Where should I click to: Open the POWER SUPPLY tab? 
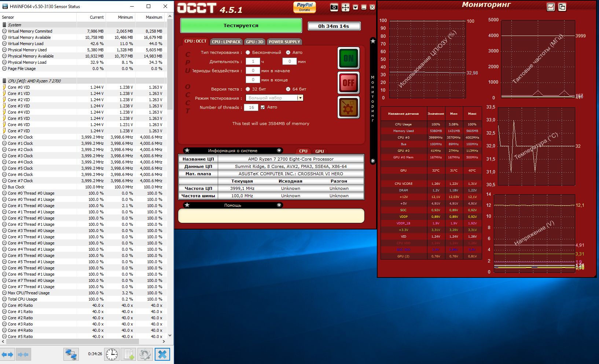click(x=284, y=42)
